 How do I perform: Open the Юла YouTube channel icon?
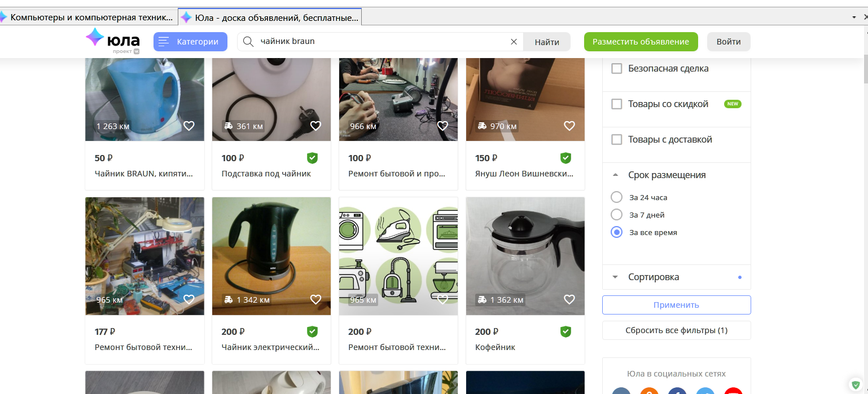coord(733,391)
